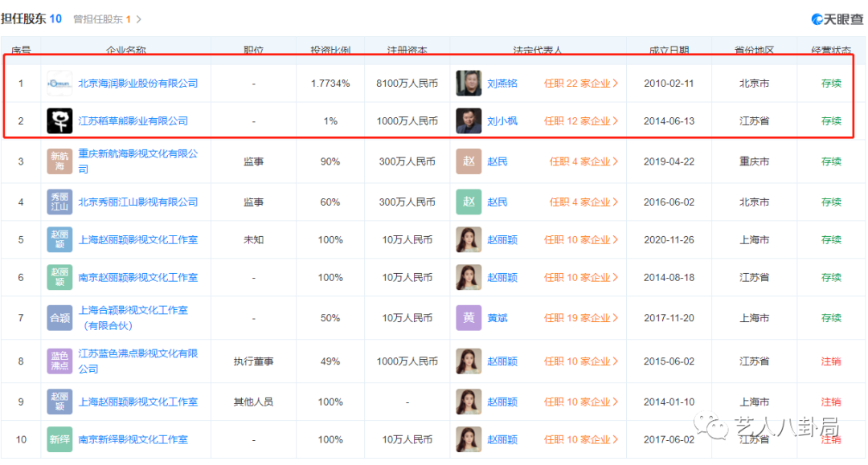Open 南京赵丽颖影视文化工作室 link
This screenshot has height=465, width=868.
(x=138, y=277)
